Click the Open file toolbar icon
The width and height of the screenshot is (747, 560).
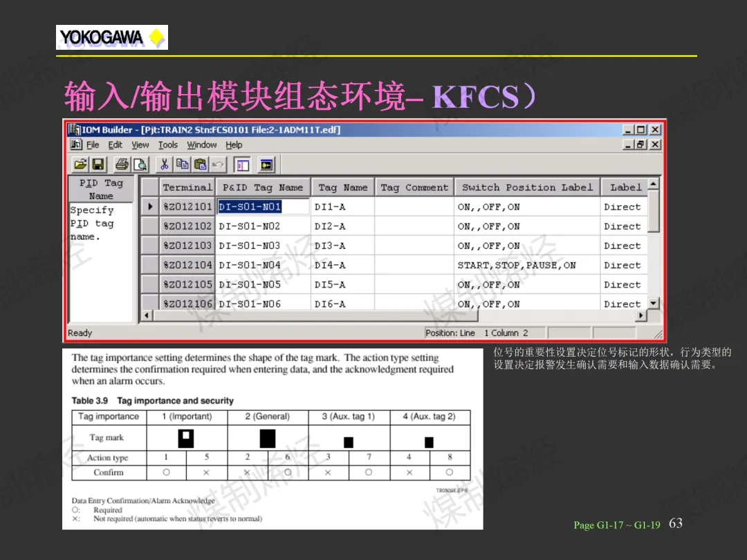coord(80,165)
